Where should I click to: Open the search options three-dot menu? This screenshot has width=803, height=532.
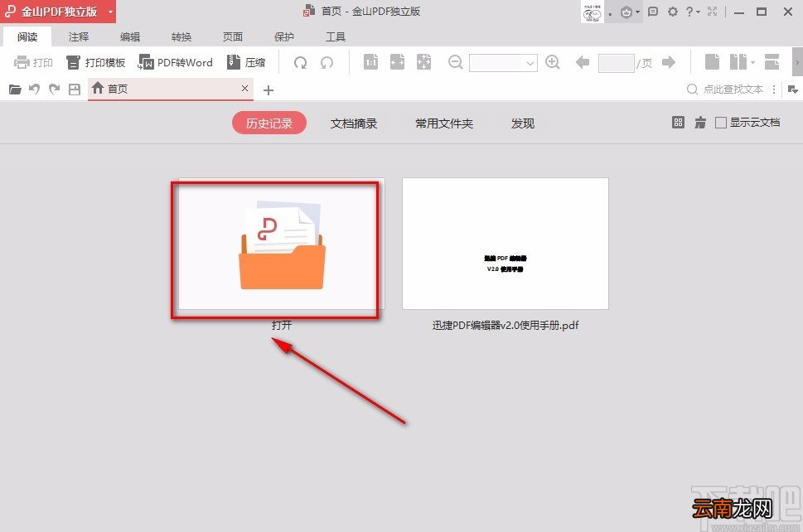[x=774, y=89]
